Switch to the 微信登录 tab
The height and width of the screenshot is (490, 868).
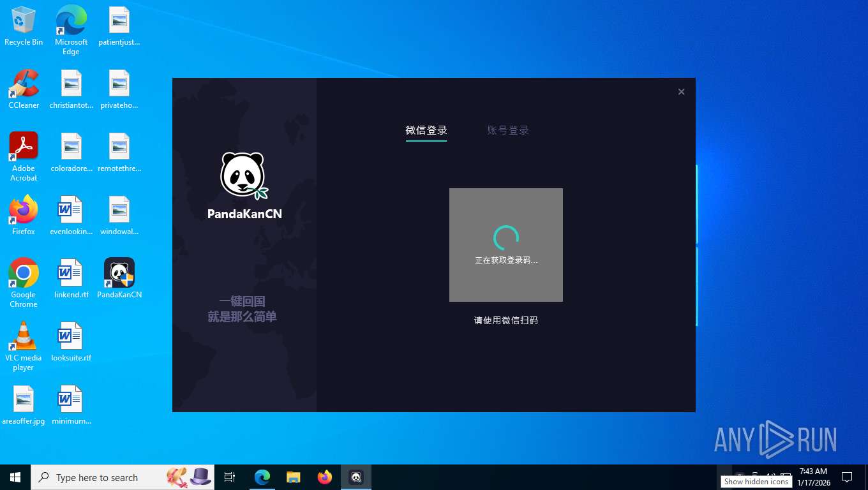(x=426, y=130)
